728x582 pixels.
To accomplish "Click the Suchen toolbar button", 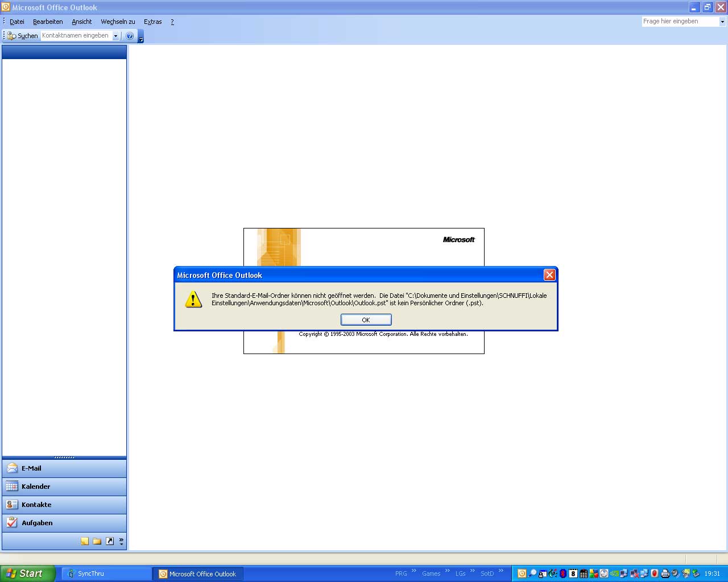I will coord(23,36).
